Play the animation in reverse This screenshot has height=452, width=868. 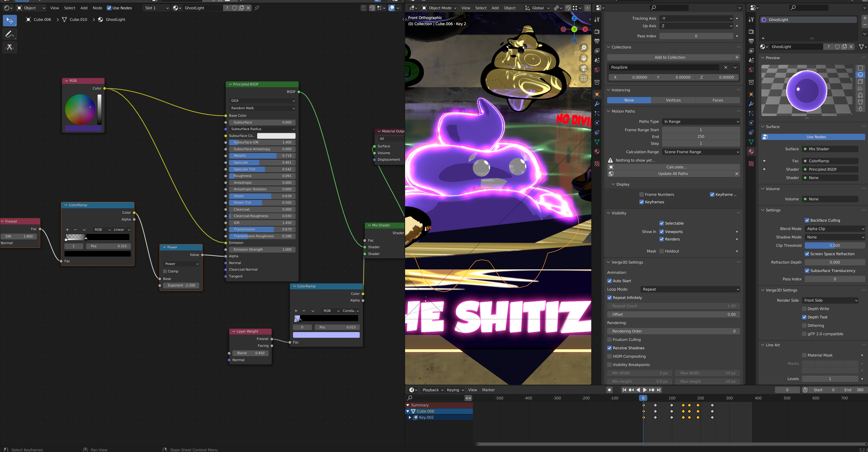point(638,390)
